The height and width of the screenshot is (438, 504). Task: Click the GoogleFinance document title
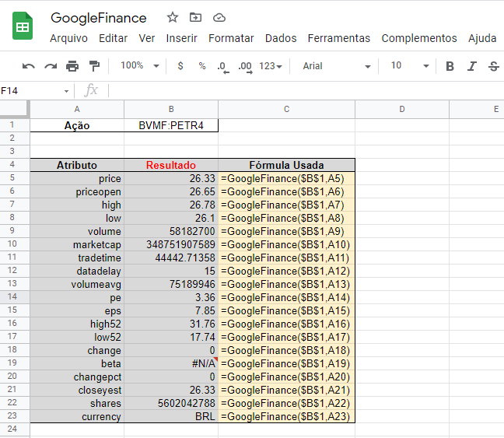(98, 18)
